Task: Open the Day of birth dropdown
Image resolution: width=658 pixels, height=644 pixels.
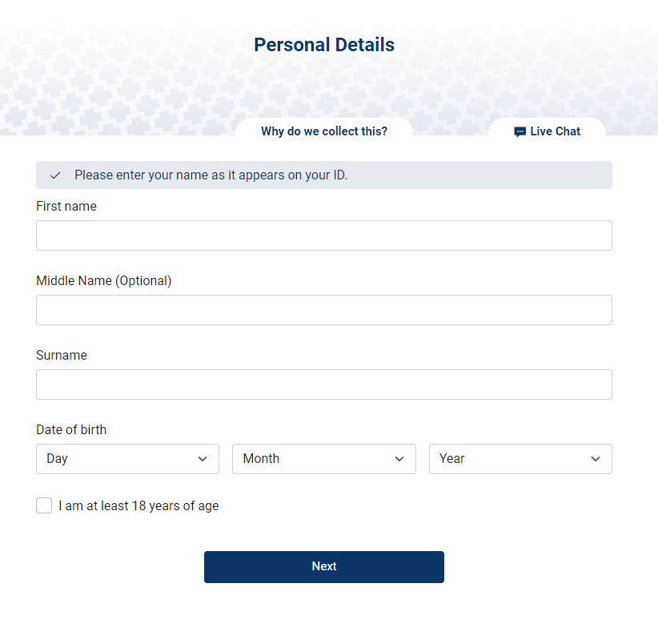Action: point(127,459)
